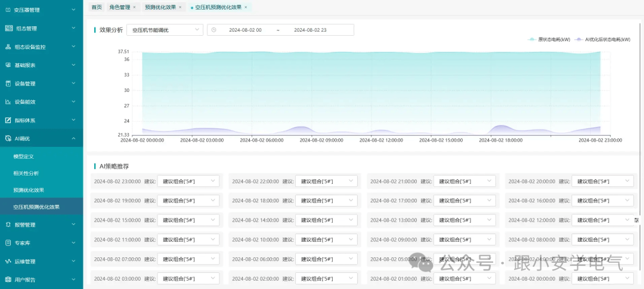Toggle the 原状态电耗(kW) legend series
This screenshot has height=289, width=644.
[549, 39]
